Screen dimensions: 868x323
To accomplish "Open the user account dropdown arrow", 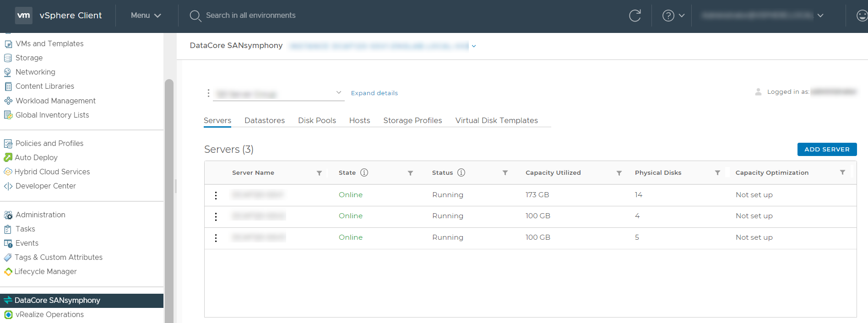I will [820, 16].
